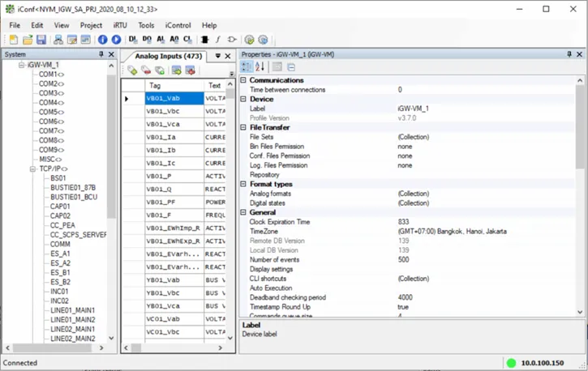Image resolution: width=588 pixels, height=371 pixels.
Task: Open the Tools menu
Action: 146,25
